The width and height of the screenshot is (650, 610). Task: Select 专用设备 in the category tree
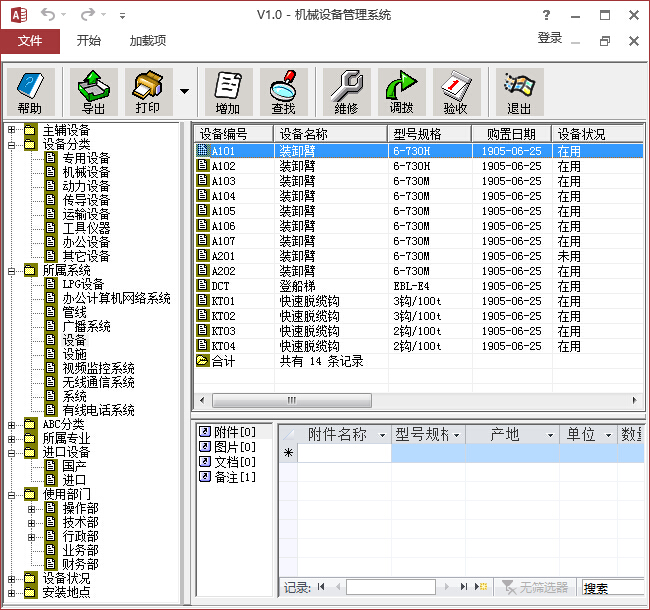pos(86,158)
